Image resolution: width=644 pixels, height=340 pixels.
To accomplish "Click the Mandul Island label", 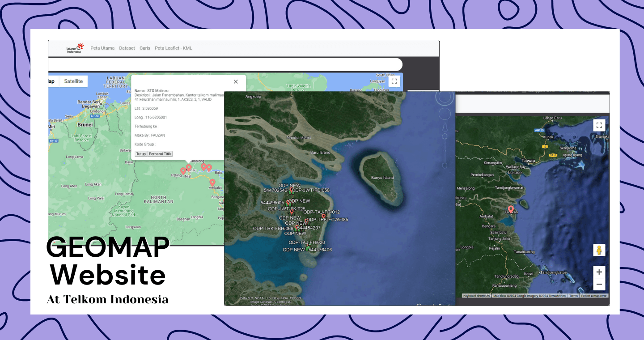I will (298, 137).
